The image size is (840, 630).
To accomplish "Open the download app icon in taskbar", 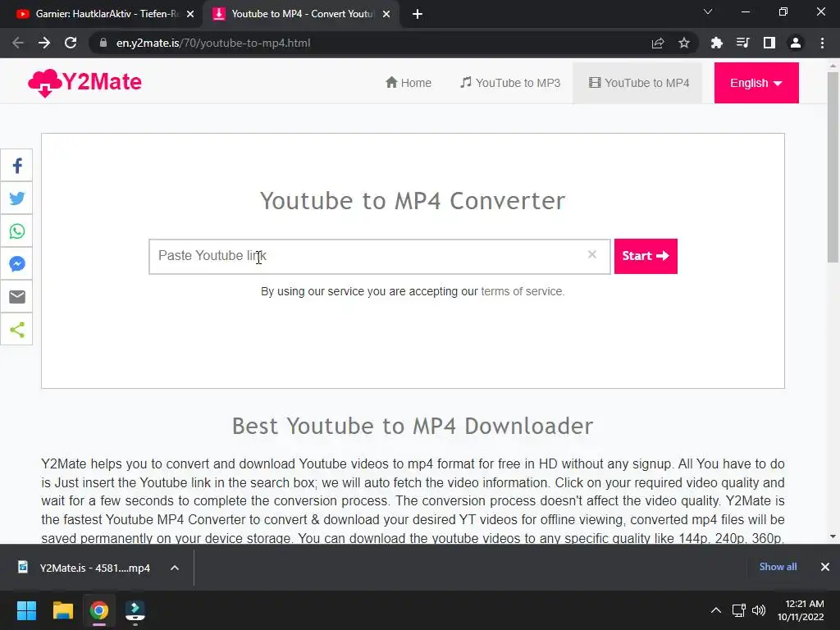I will pyautogui.click(x=135, y=610).
